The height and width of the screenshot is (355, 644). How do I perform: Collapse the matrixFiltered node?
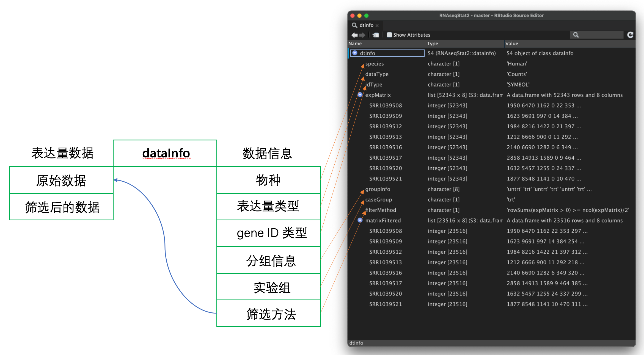click(360, 220)
